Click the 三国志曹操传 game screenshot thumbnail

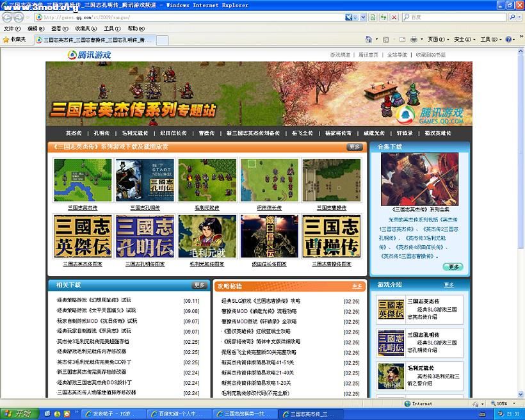(x=333, y=179)
